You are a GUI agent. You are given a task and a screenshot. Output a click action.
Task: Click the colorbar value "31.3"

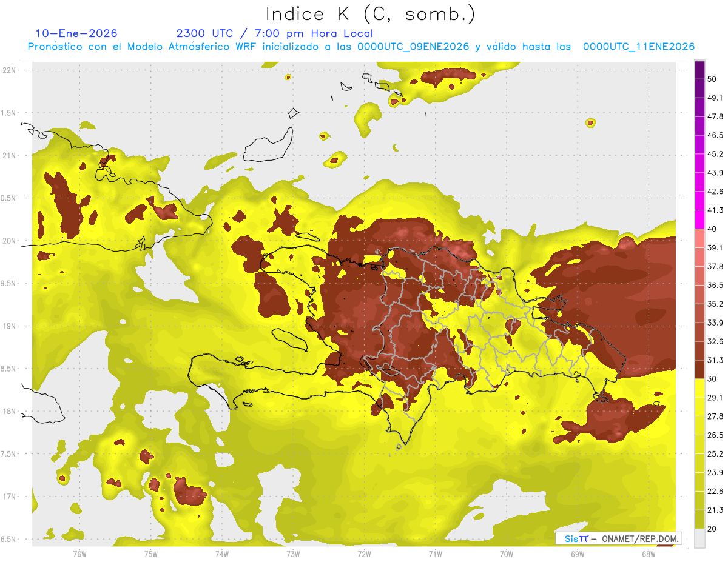coord(715,360)
